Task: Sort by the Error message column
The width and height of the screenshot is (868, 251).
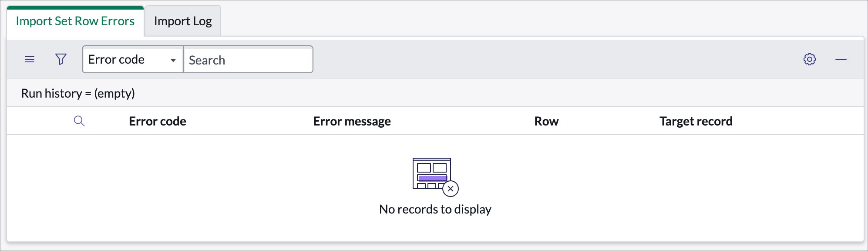Action: 352,121
